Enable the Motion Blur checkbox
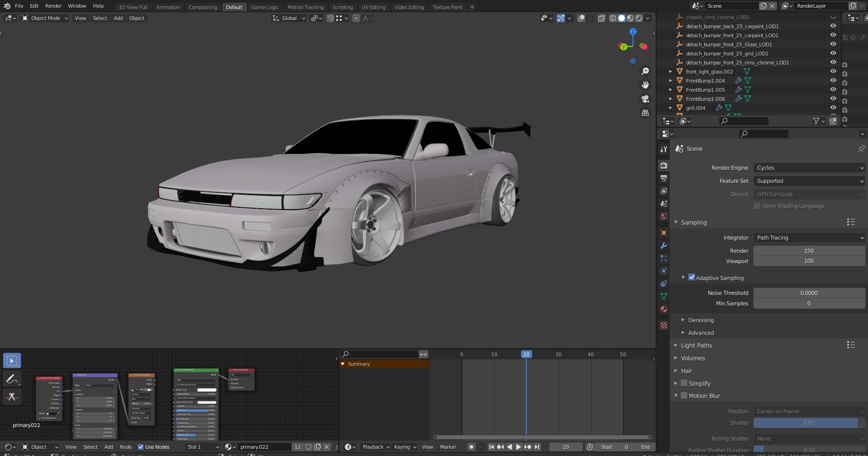This screenshot has width=868, height=456. click(684, 396)
